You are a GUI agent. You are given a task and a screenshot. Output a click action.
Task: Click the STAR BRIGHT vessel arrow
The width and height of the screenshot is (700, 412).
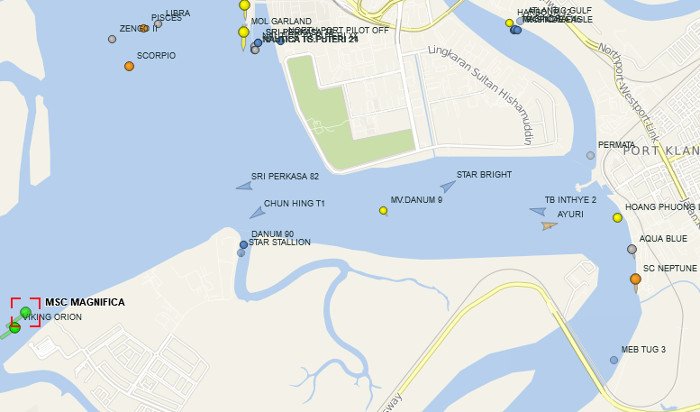click(448, 186)
